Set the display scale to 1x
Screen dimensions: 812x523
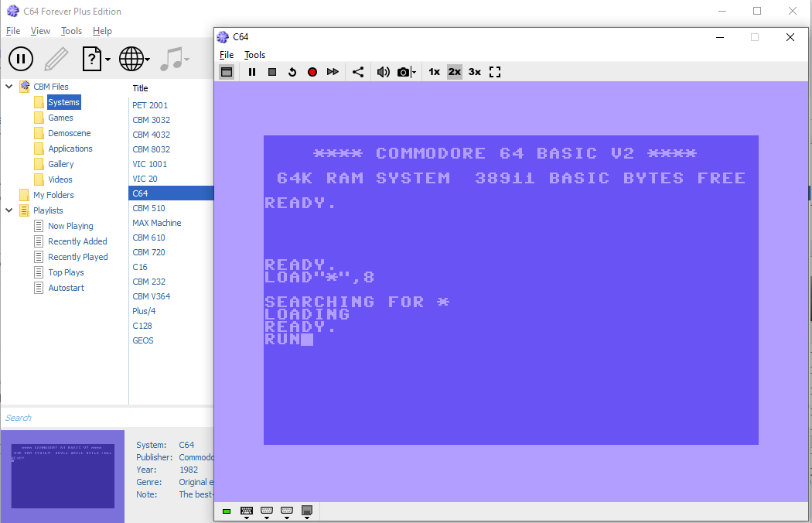(434, 72)
